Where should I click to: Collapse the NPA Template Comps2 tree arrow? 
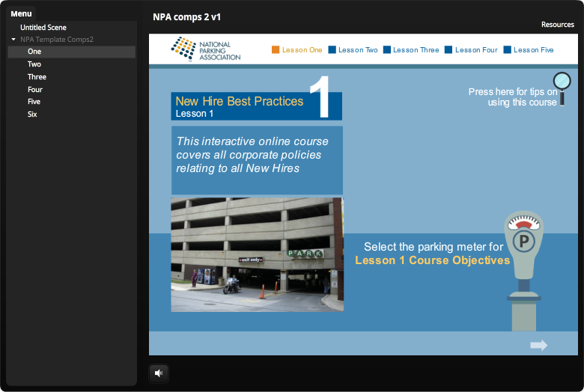pos(13,40)
